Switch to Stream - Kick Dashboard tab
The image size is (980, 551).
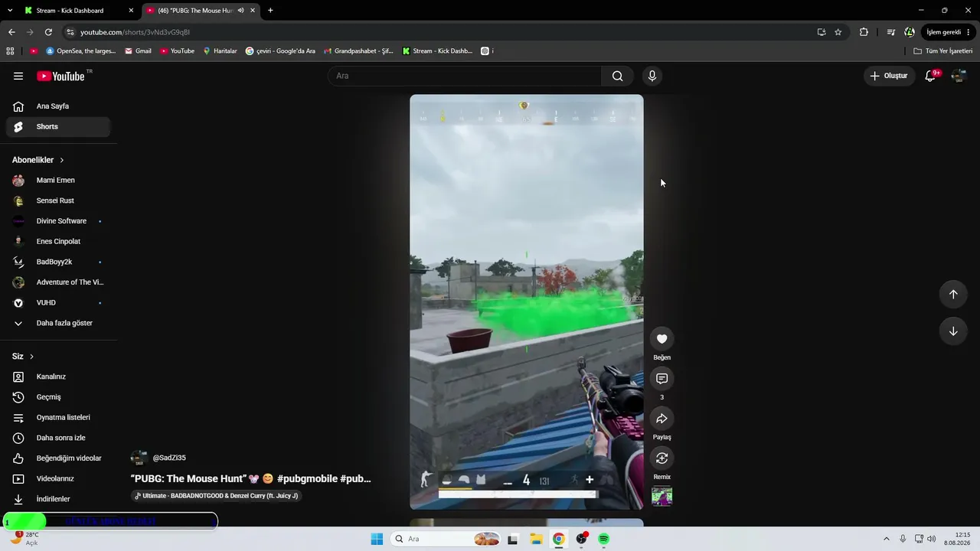tap(71, 11)
